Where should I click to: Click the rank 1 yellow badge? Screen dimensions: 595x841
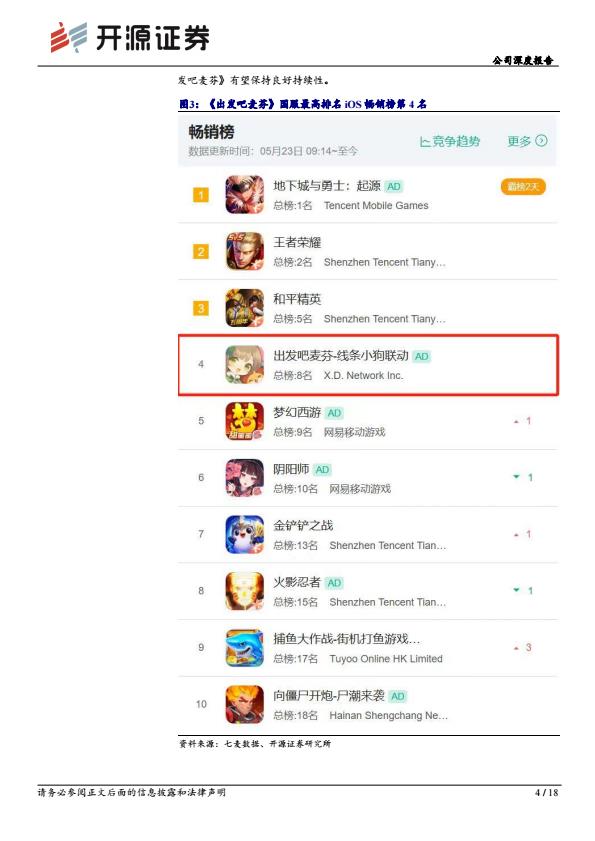click(x=201, y=195)
